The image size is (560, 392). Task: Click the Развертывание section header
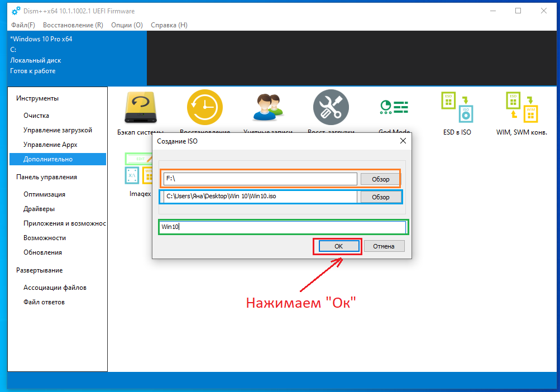pos(39,270)
